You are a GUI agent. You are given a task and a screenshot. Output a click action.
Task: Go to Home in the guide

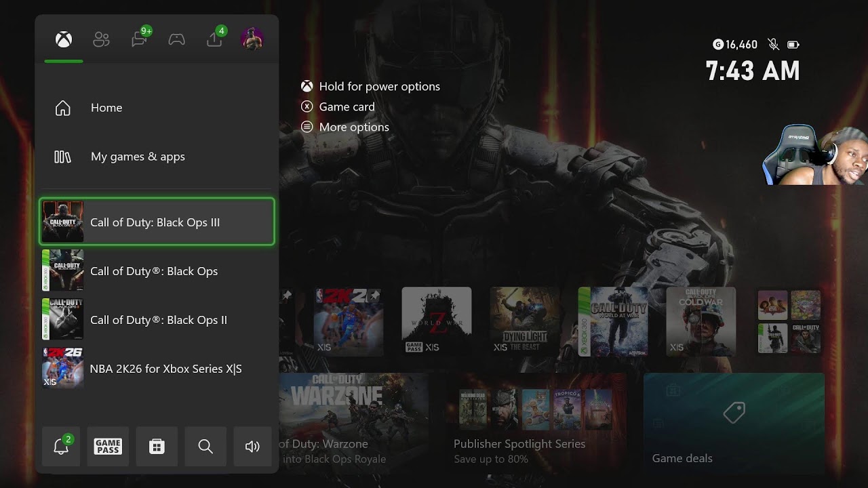click(x=157, y=108)
